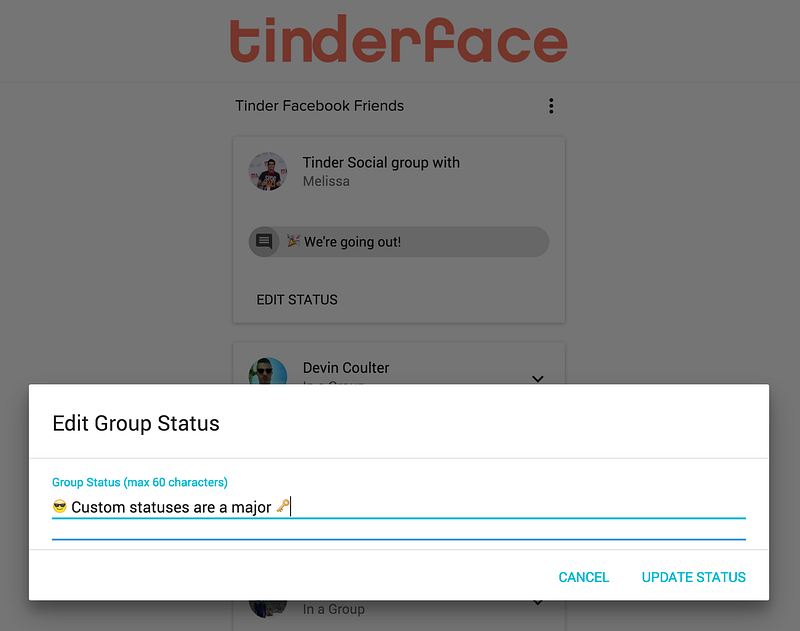Click the tinderface logo
Screen dimensions: 800x631
point(398,39)
